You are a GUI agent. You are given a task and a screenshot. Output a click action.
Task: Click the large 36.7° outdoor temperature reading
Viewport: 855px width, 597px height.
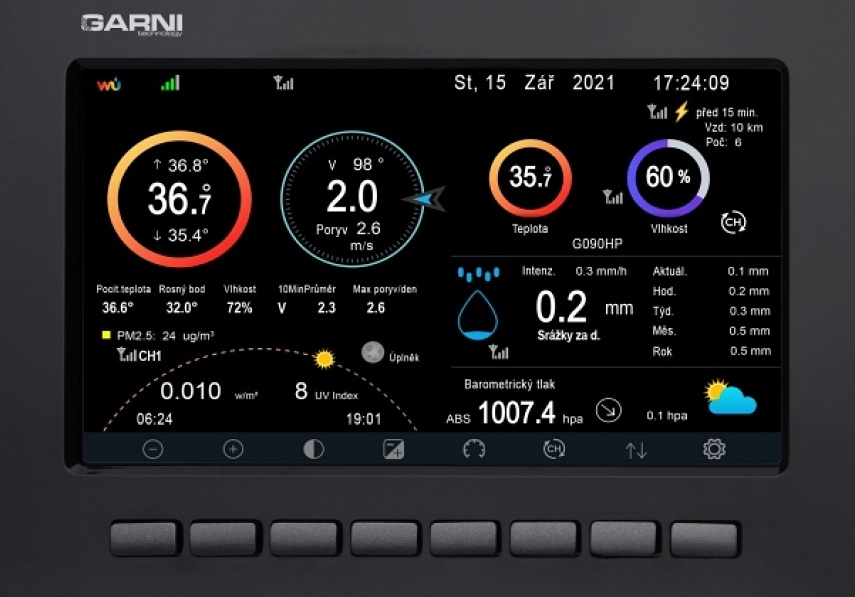[179, 199]
